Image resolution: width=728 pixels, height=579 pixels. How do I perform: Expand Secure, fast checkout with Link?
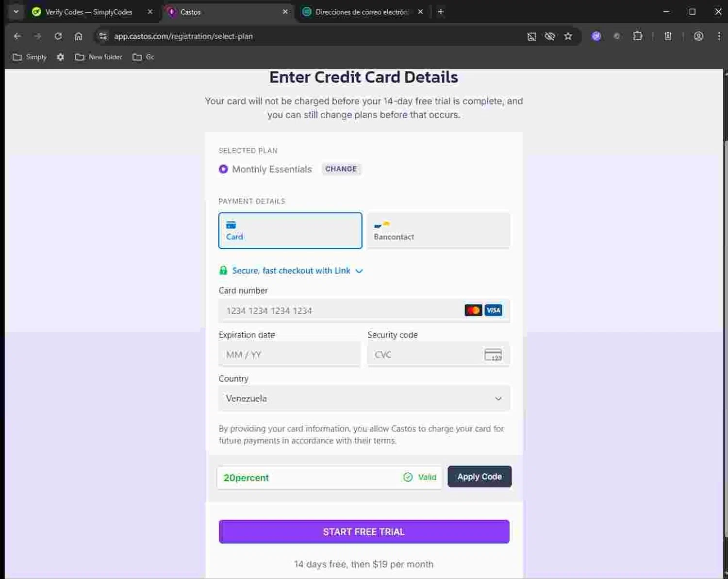298,271
